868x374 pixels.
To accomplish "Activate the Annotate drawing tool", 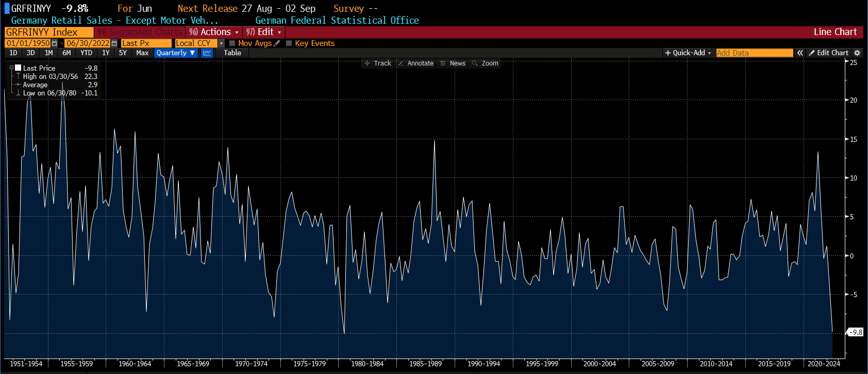I will [416, 63].
